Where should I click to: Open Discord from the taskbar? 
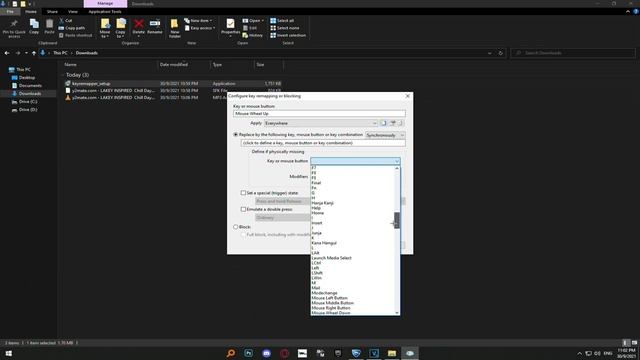tap(267, 353)
